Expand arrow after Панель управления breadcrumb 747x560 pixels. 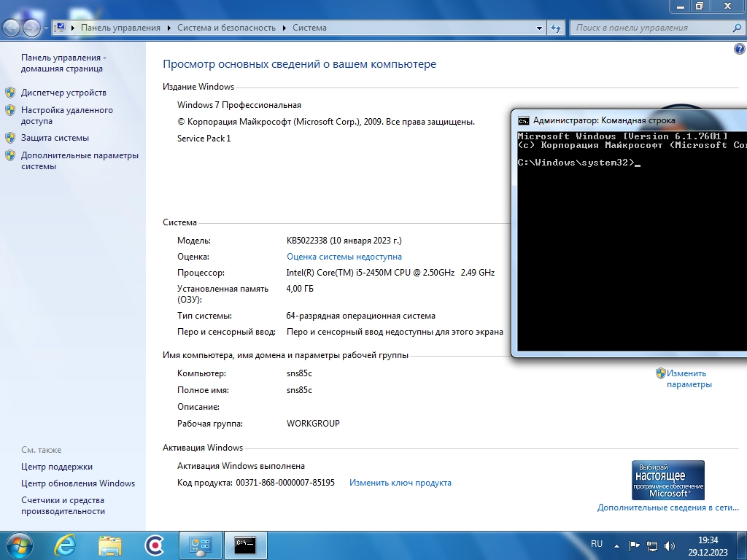[169, 28]
